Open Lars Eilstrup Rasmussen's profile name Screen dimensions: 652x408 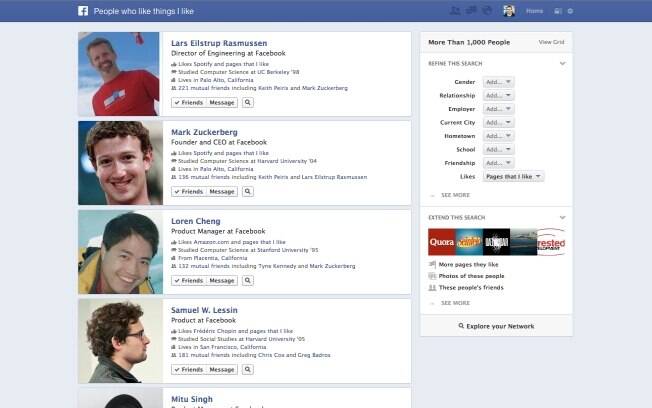tap(219, 43)
